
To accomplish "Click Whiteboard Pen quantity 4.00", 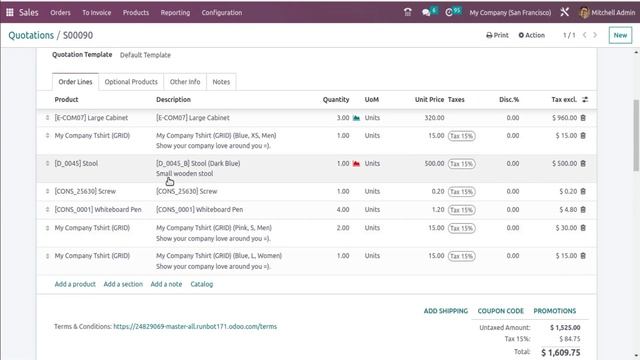I will (343, 209).
